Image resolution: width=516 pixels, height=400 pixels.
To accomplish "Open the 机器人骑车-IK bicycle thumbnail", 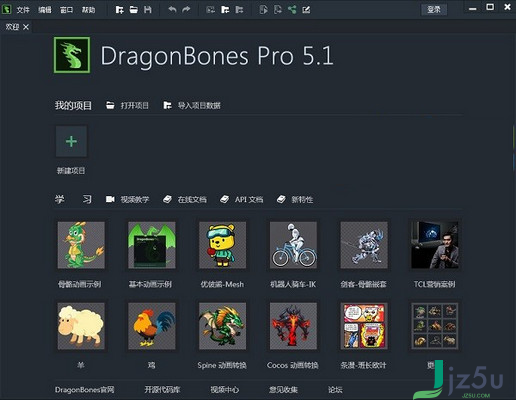I will [x=293, y=245].
